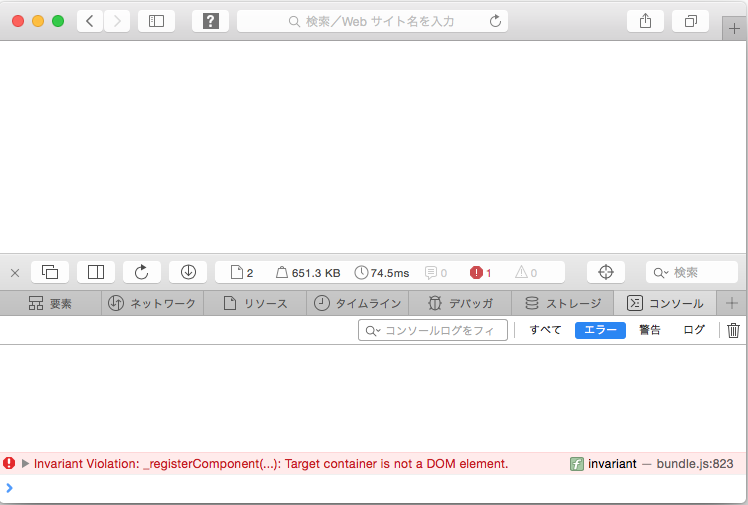Toggle the 警告 filter button

coord(650,330)
